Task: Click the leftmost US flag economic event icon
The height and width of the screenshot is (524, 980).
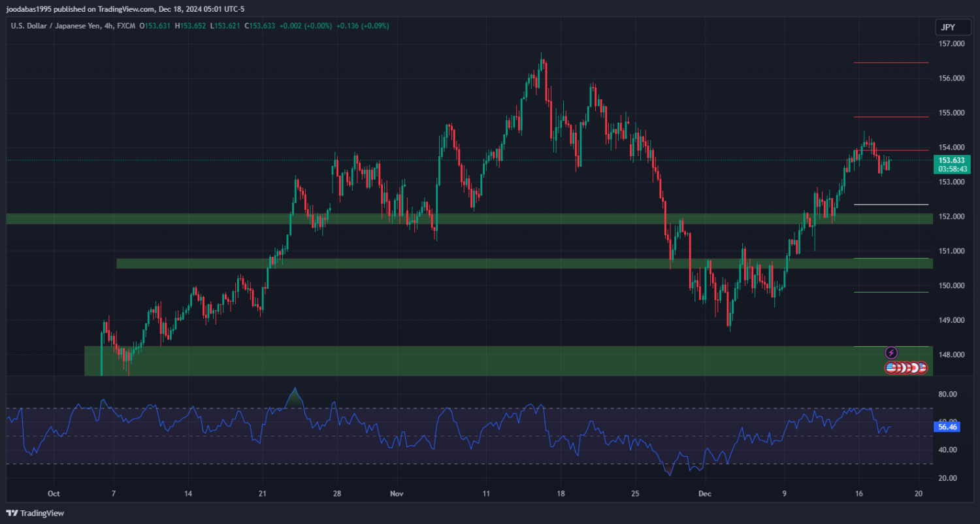Action: (x=891, y=368)
